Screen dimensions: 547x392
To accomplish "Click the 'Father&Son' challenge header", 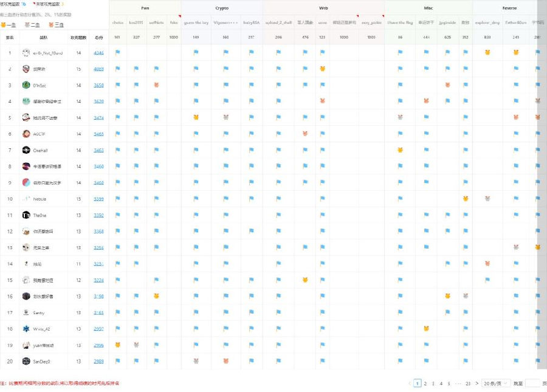I will click(x=516, y=22).
